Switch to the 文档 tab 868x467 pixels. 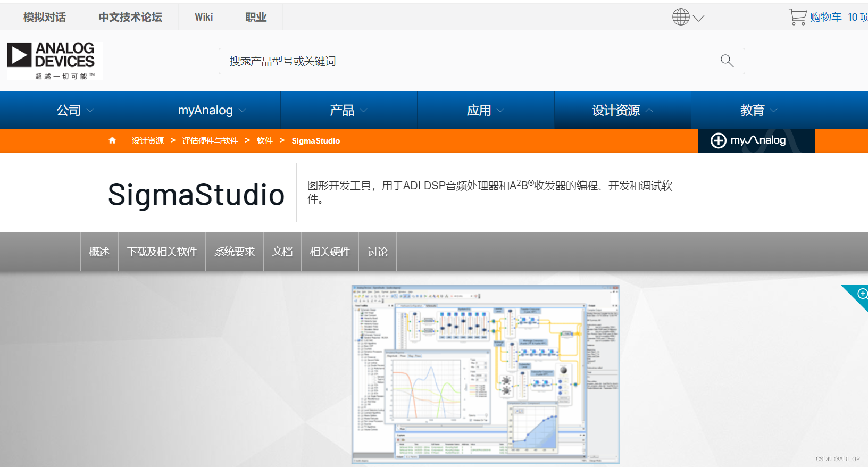tap(282, 252)
